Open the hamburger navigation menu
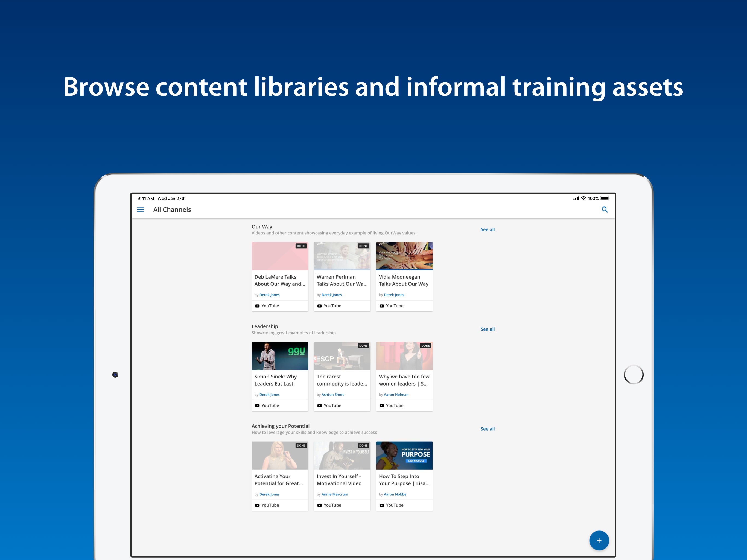Viewport: 747px width, 560px height. (x=141, y=209)
